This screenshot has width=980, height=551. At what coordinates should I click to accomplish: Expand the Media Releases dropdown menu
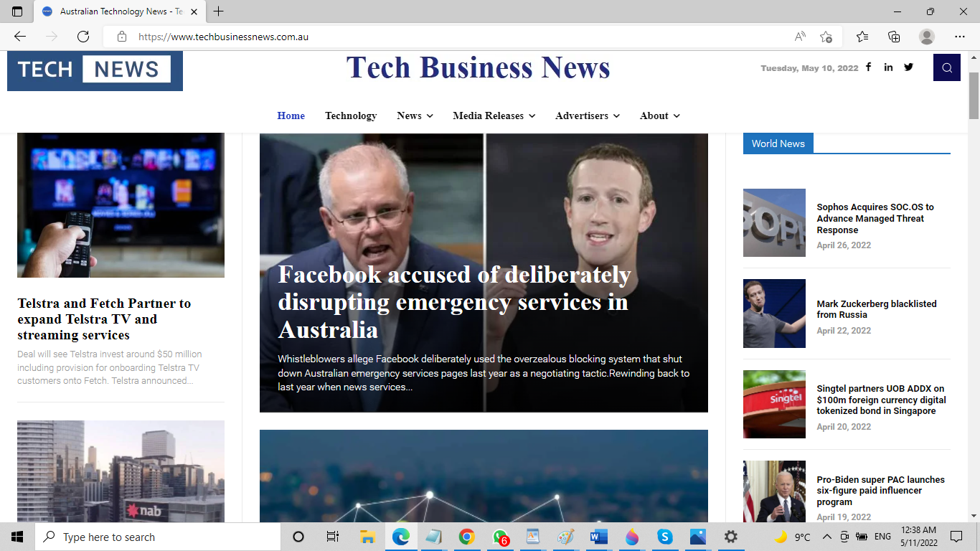click(x=494, y=116)
